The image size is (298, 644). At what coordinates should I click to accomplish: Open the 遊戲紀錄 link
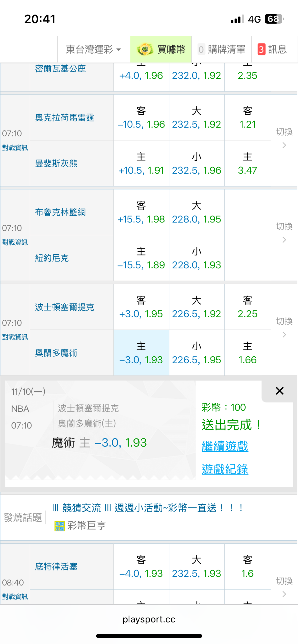tap(225, 469)
